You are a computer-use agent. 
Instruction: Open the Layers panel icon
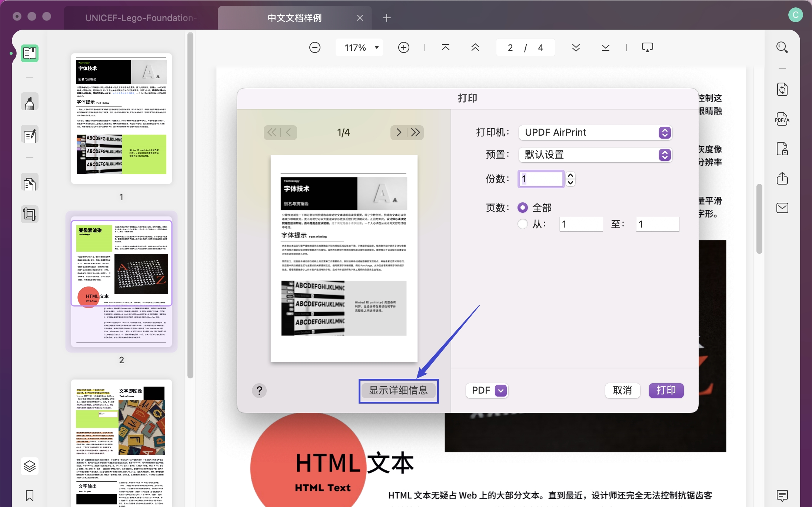click(30, 466)
